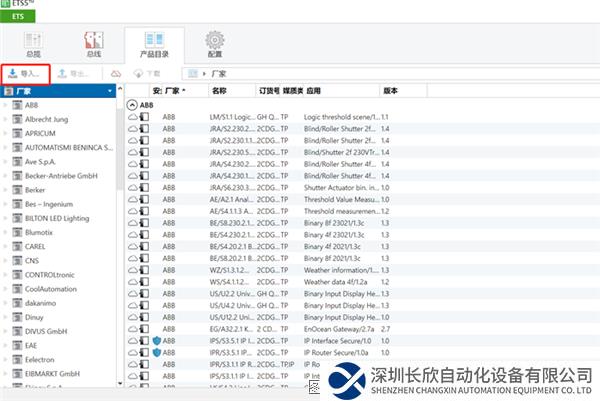Expand the Albrecht Jung tree node
The width and height of the screenshot is (600, 401).
click(x=6, y=118)
